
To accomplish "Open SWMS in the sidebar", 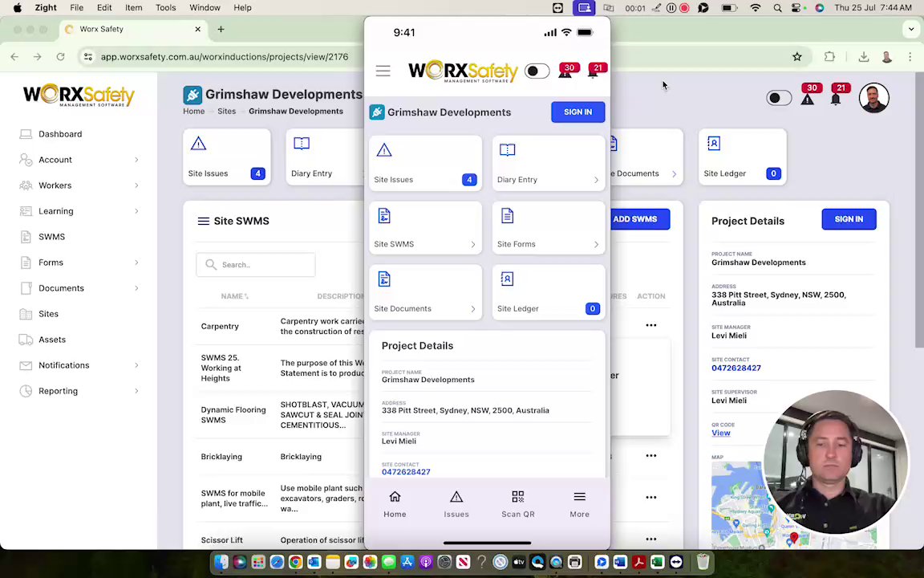I will (52, 237).
